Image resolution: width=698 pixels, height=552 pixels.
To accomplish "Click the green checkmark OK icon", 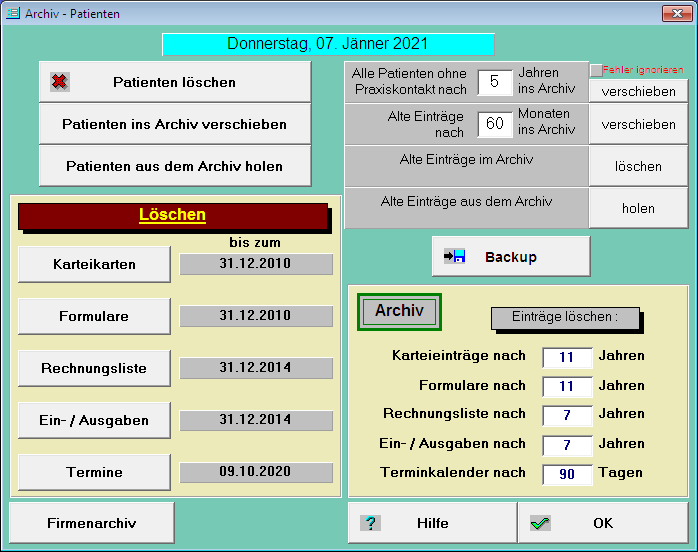I will coord(541,523).
